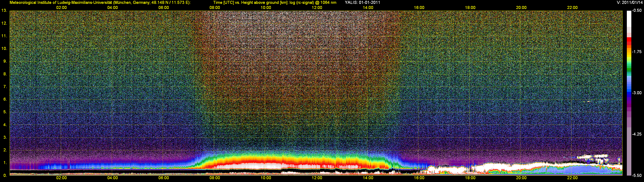Click the height axis label '13.'
Viewport: 644px width, 182px height.
tap(4, 10)
